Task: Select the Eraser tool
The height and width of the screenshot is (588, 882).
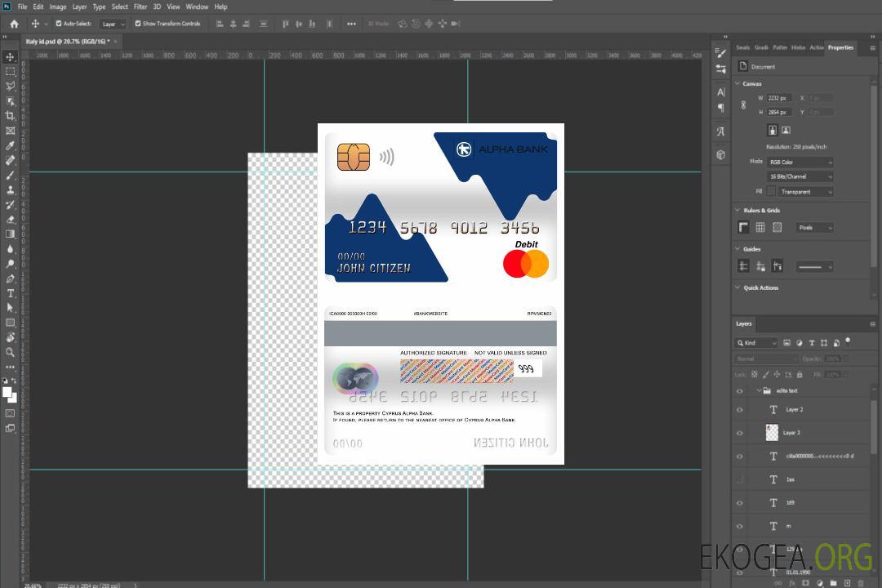Action: (10, 220)
